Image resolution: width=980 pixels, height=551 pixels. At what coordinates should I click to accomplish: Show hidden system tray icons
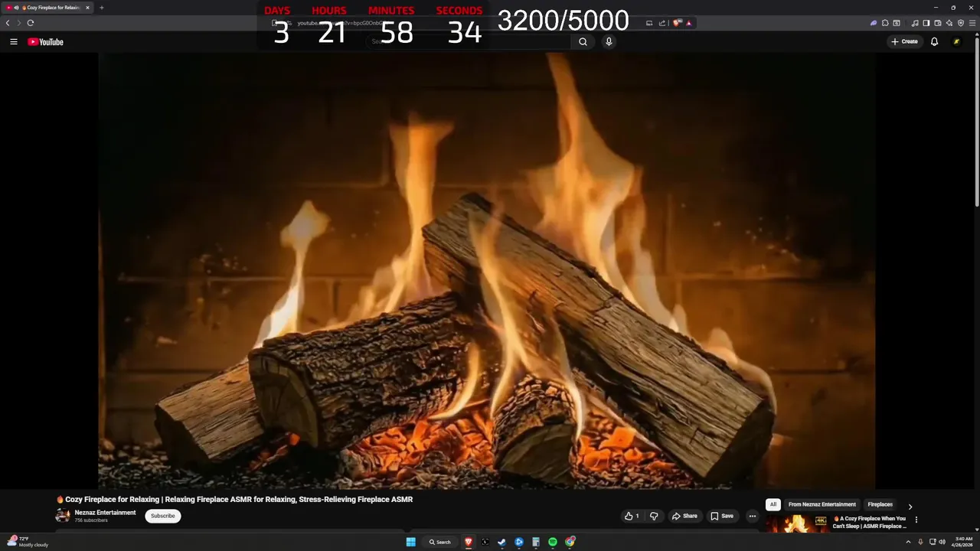pos(908,542)
